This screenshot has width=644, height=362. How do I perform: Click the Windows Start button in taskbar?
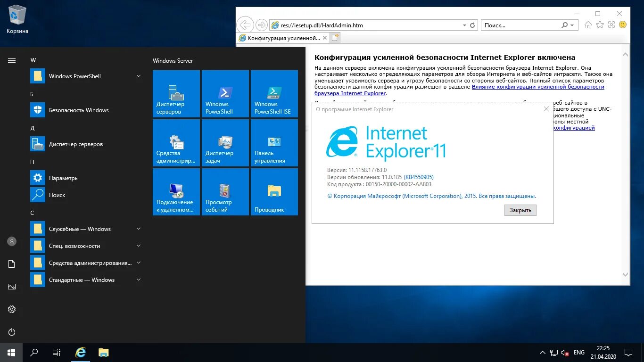coord(11,352)
